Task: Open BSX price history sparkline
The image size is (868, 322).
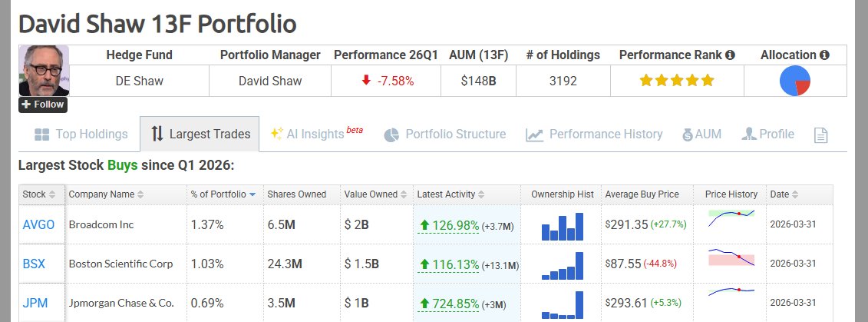Action: [731, 257]
